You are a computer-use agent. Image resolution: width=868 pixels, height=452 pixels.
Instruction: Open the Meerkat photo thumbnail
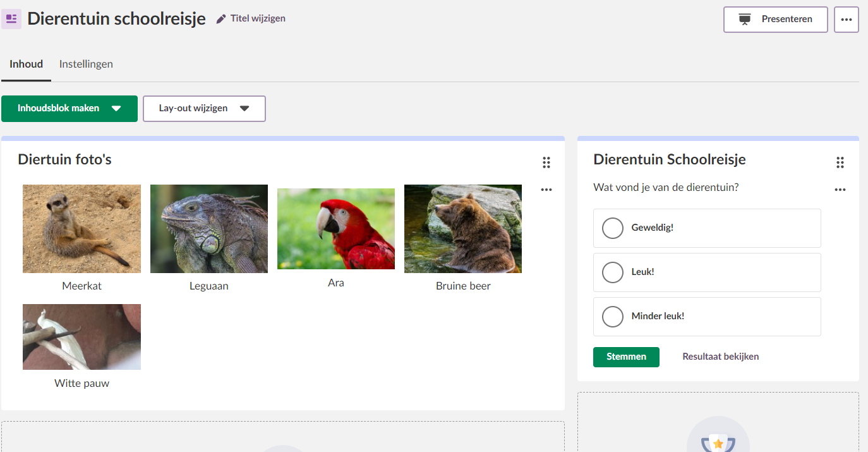(x=81, y=229)
